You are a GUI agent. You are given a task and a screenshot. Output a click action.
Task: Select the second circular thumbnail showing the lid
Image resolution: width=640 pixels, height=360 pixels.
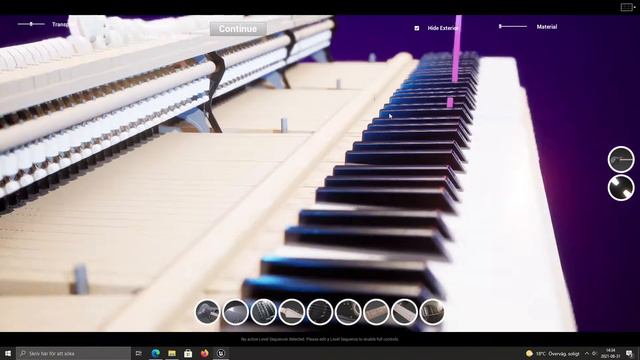[236, 312]
